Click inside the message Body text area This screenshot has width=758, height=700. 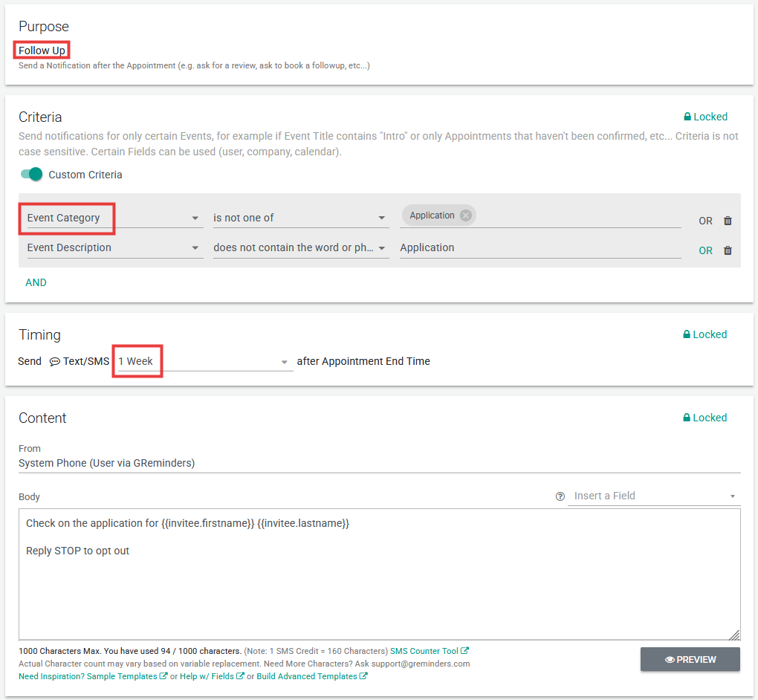coord(379,587)
